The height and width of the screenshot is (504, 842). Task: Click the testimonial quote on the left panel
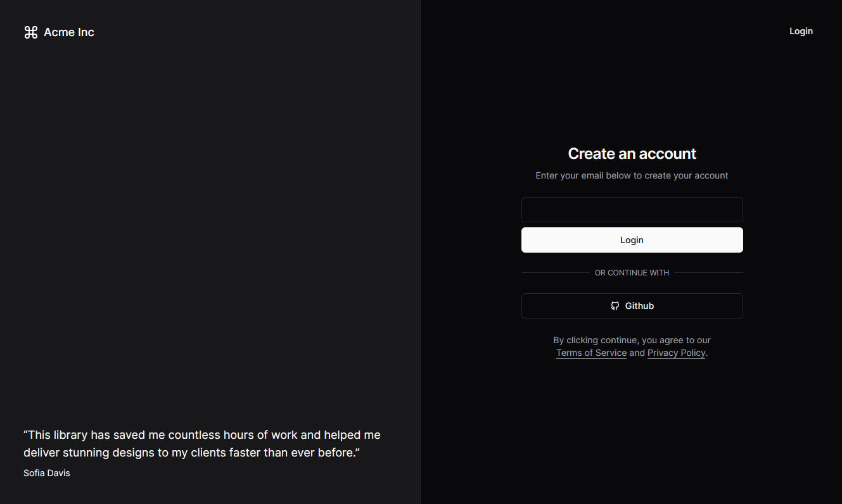[x=201, y=443]
